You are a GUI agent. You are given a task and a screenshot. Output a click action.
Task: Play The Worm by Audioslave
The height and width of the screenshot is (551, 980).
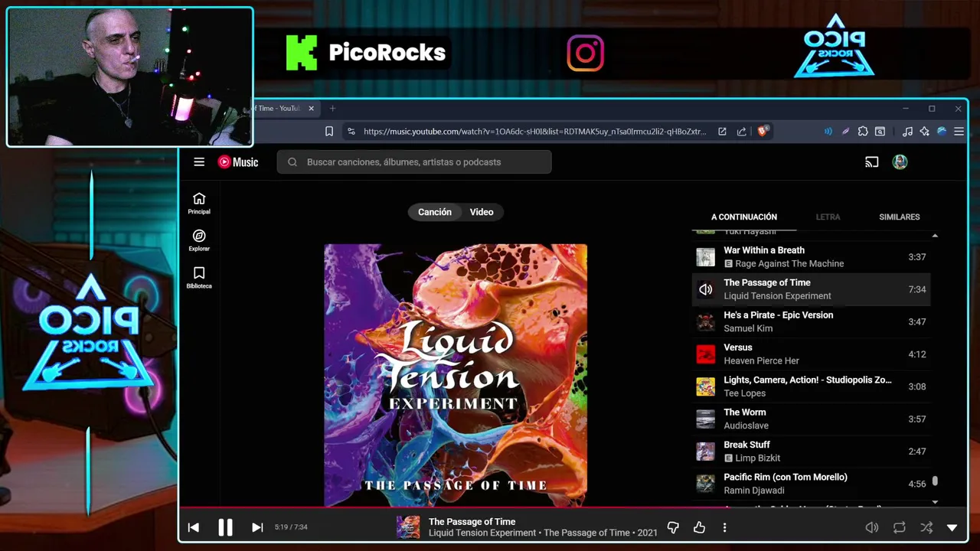[x=812, y=419]
